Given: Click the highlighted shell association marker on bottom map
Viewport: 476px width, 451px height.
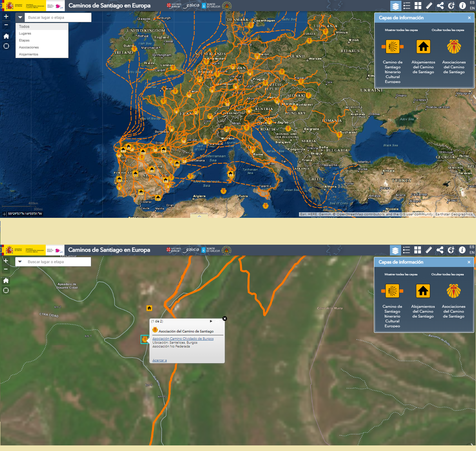Looking at the screenshot, I should pos(145,339).
